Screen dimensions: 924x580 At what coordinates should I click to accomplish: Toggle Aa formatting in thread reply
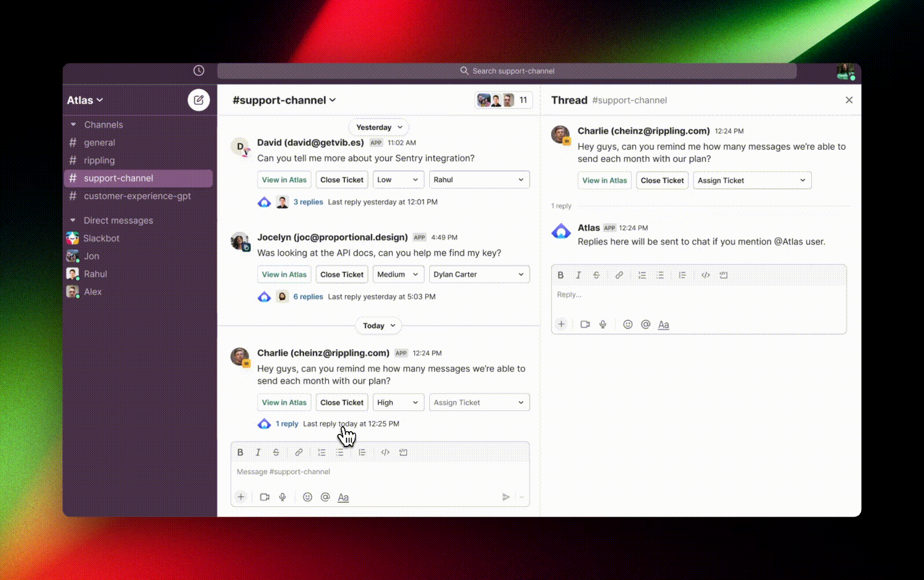[x=664, y=324]
